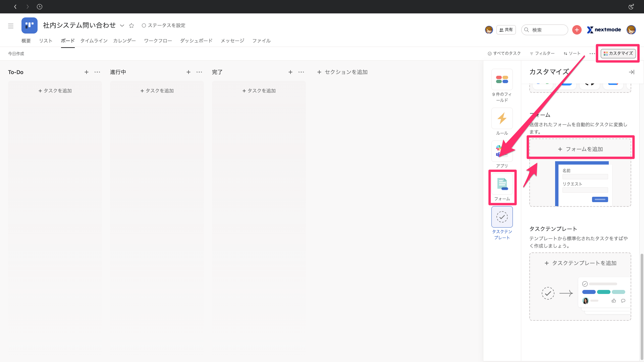Open the Rules lightning bolt icon
The height and width of the screenshot is (362, 644).
502,118
